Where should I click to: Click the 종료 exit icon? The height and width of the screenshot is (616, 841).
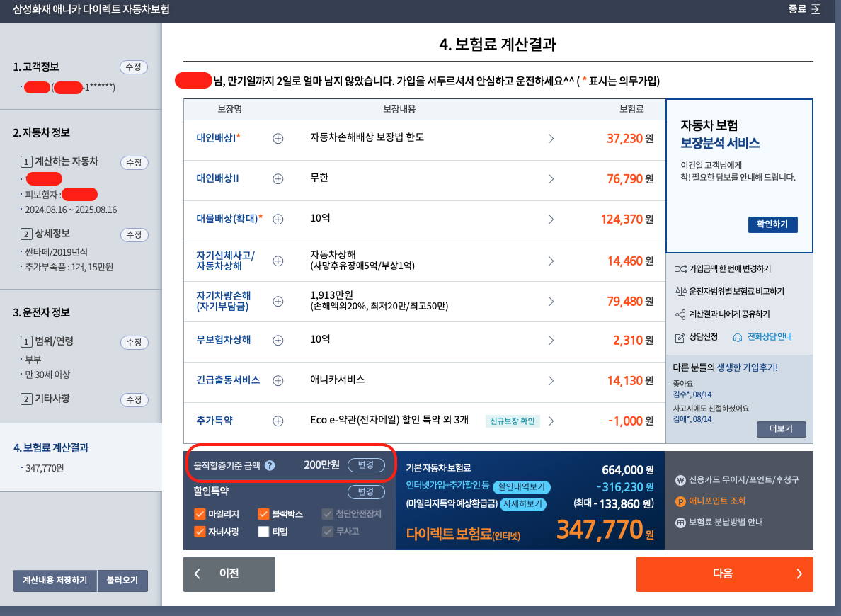pos(816,9)
